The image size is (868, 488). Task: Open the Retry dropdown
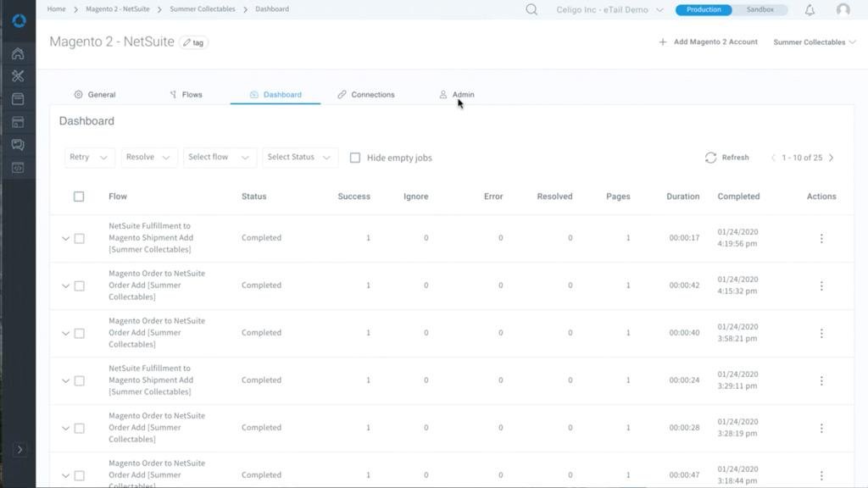point(89,158)
